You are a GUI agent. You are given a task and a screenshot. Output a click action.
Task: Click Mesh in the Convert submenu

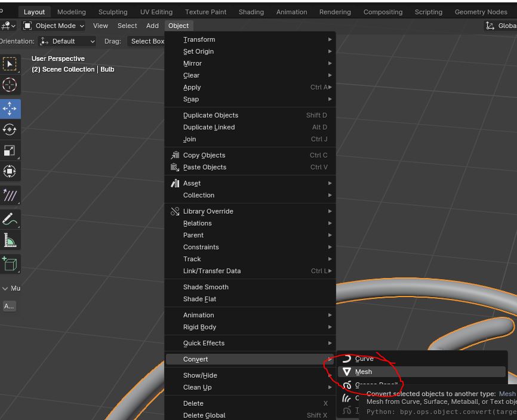[x=364, y=372]
